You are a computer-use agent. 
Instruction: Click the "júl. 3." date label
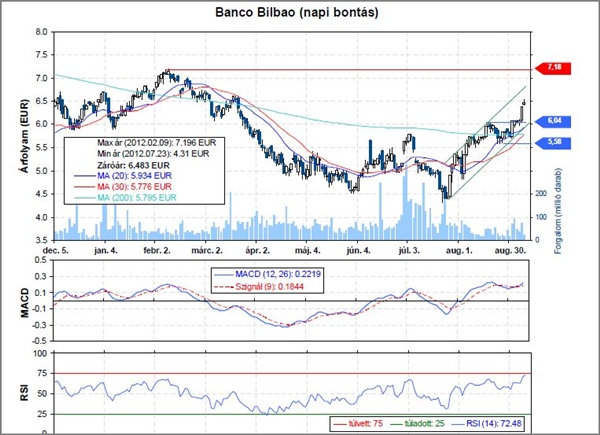tap(409, 251)
